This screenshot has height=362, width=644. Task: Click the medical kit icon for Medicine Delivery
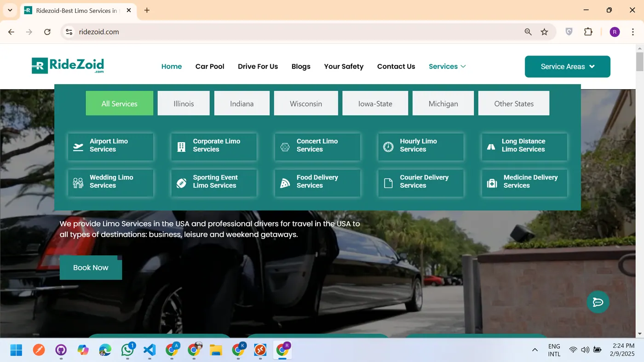[492, 183]
